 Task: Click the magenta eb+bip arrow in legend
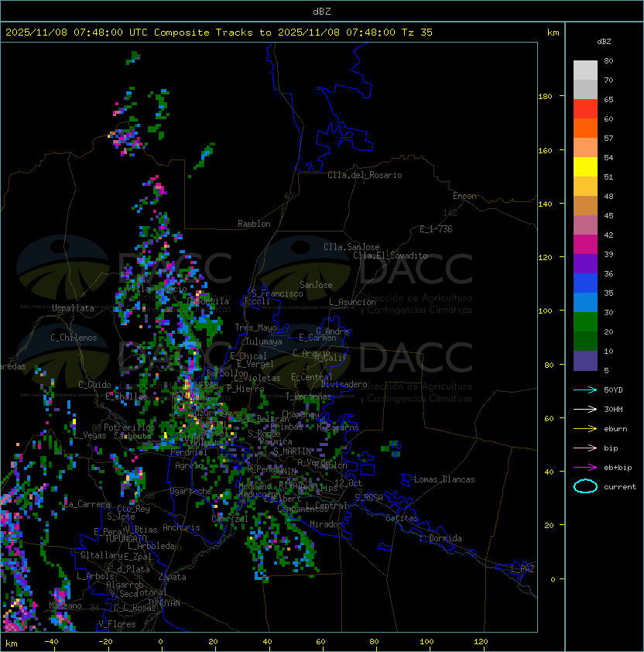click(x=585, y=468)
